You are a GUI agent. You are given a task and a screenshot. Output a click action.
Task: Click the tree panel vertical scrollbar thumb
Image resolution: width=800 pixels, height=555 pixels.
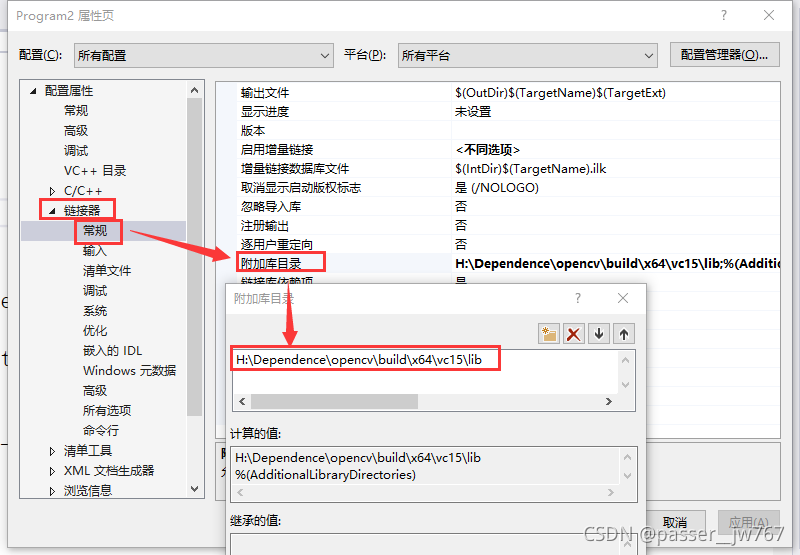pyautogui.click(x=194, y=257)
